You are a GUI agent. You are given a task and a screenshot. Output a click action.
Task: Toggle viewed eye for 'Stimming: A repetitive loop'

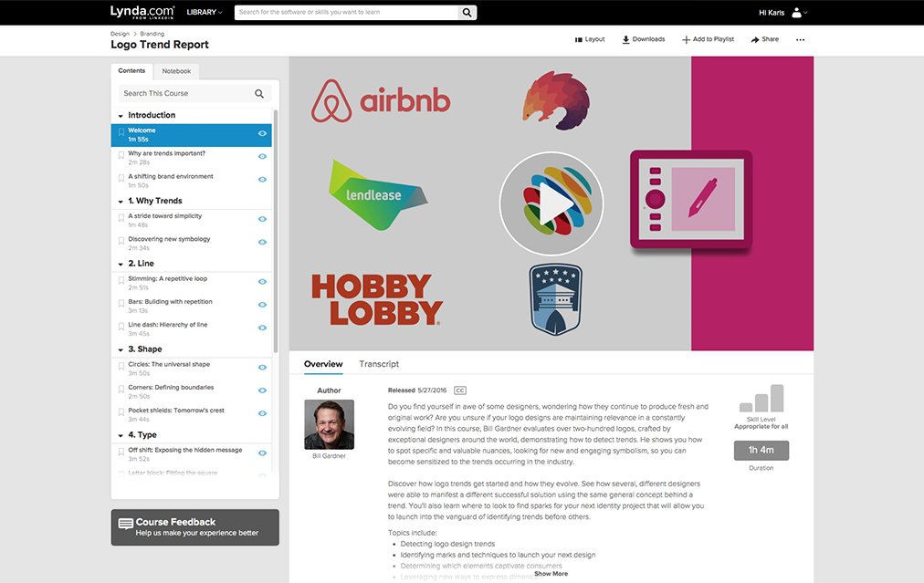pyautogui.click(x=262, y=282)
